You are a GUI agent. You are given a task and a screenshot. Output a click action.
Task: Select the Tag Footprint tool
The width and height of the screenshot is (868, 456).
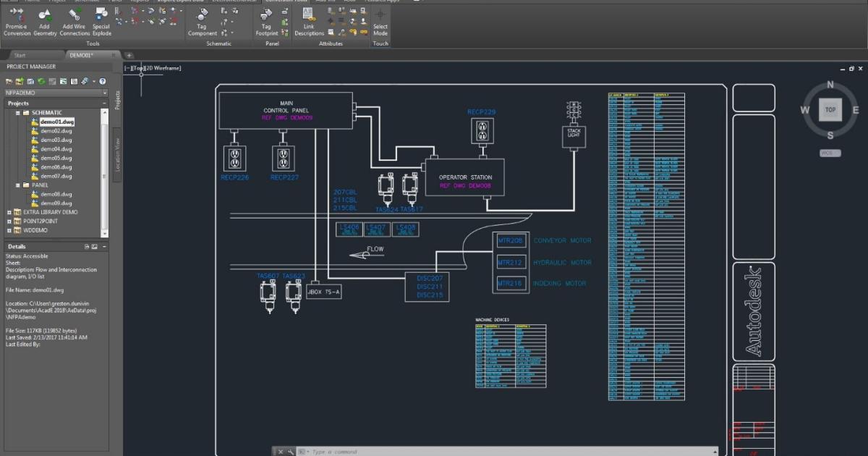(x=269, y=22)
